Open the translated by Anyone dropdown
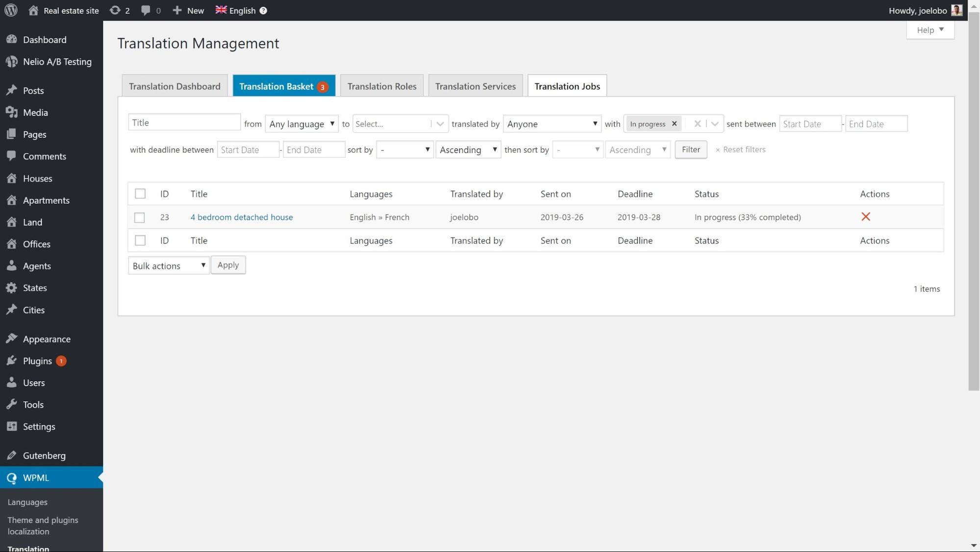Image resolution: width=980 pixels, height=552 pixels. pos(552,124)
